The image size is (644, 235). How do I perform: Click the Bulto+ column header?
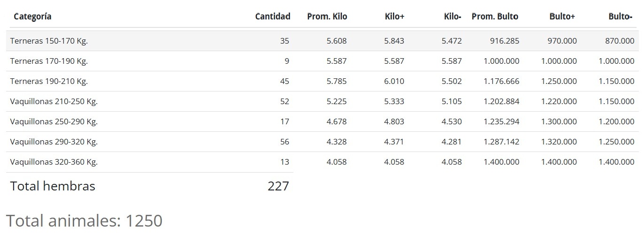tap(562, 16)
